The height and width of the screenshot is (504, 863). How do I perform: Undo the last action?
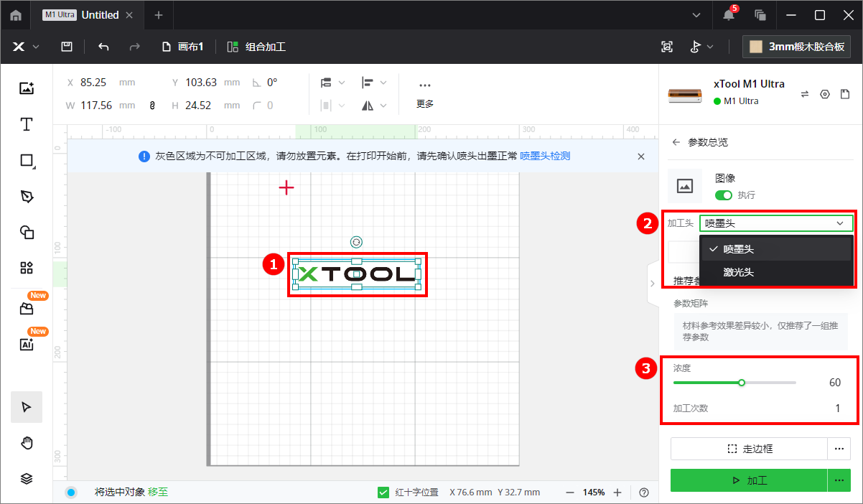pyautogui.click(x=103, y=47)
